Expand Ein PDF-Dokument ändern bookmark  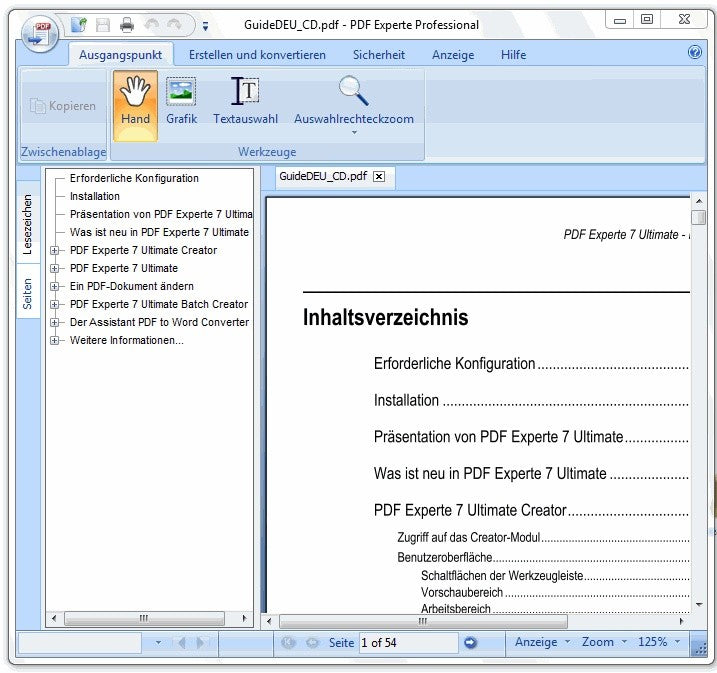pos(54,287)
